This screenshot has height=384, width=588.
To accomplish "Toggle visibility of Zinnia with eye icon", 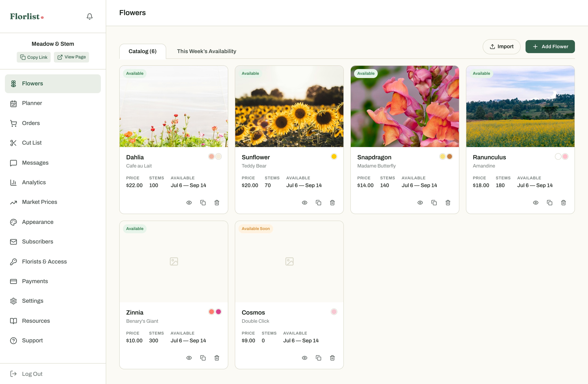I will 189,358.
